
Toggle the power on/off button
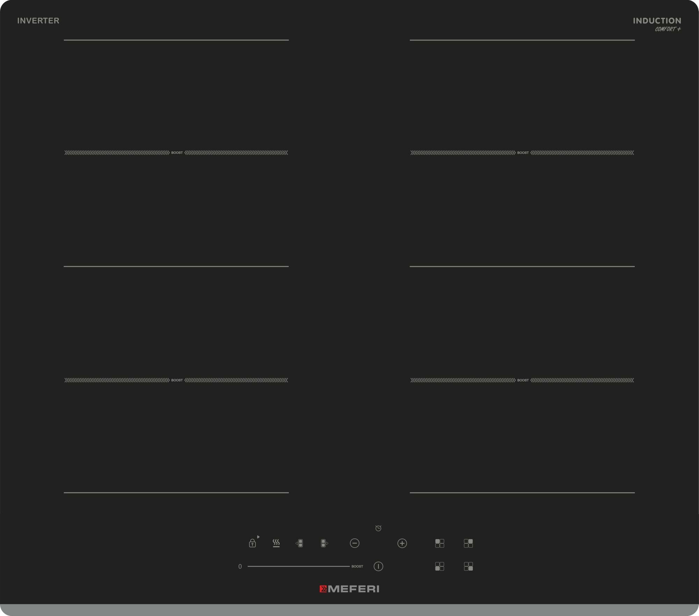click(x=378, y=566)
